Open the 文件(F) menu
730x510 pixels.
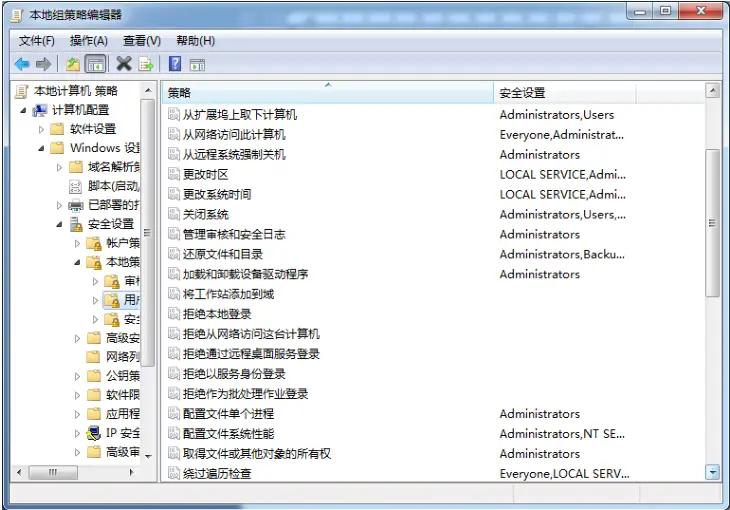coord(36,41)
